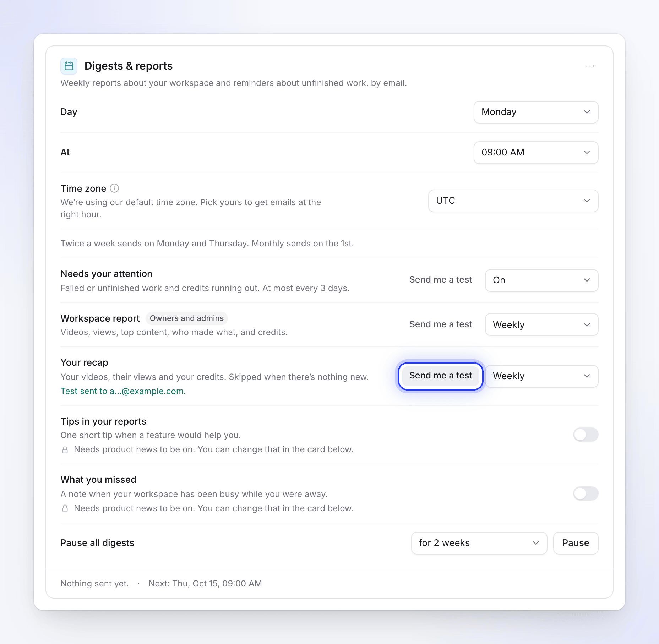Click the Your recap title
This screenshot has height=644, width=659.
[x=85, y=363]
